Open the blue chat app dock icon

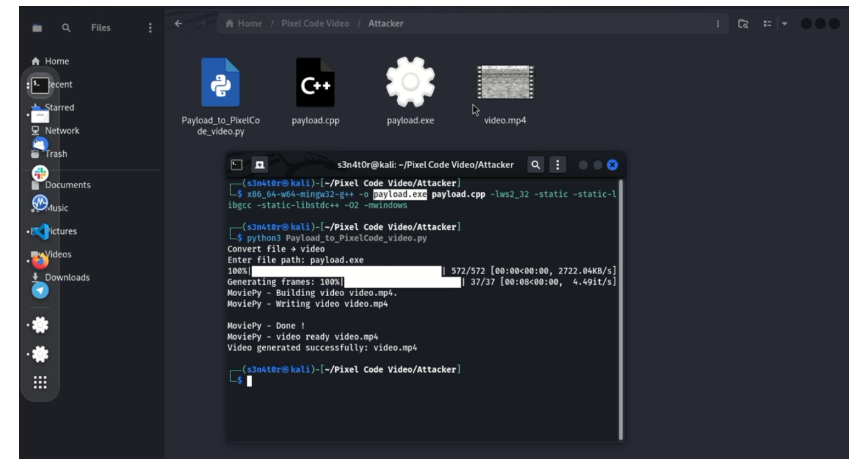[x=40, y=145]
